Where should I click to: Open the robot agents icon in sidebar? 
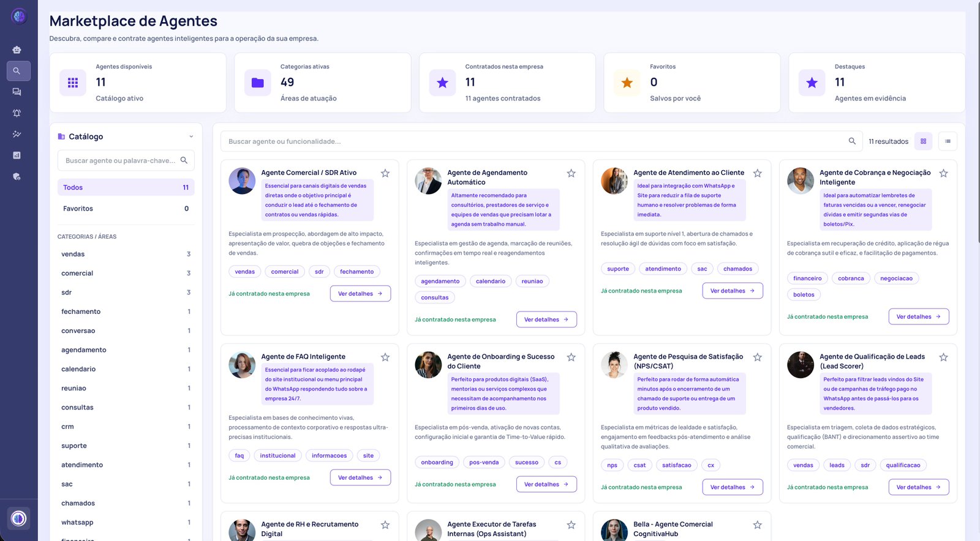click(x=17, y=50)
